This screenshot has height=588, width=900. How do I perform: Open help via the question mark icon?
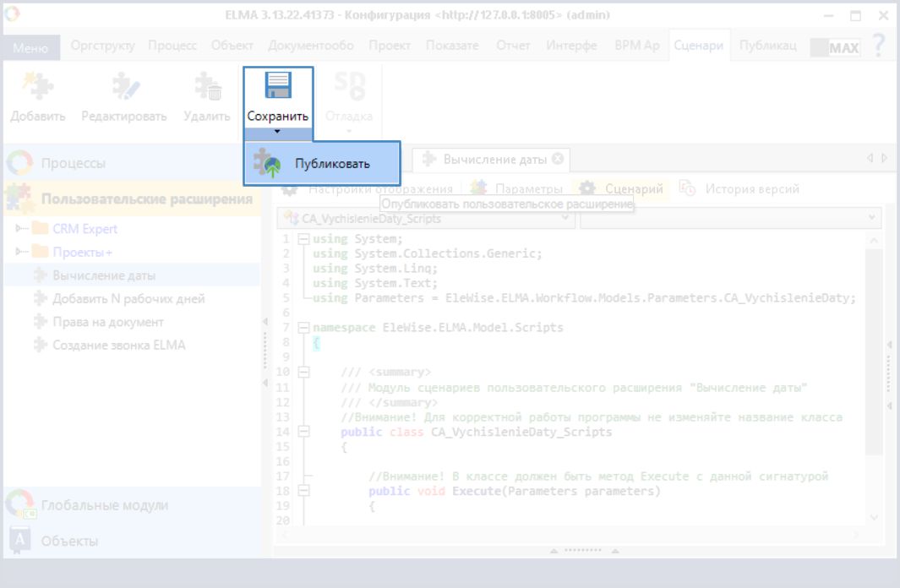pyautogui.click(x=878, y=46)
